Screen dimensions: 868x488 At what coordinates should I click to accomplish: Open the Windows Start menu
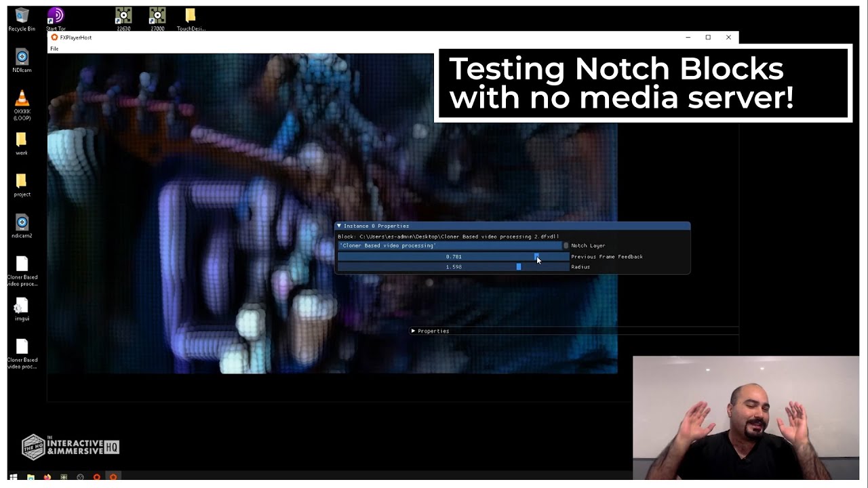click(13, 477)
